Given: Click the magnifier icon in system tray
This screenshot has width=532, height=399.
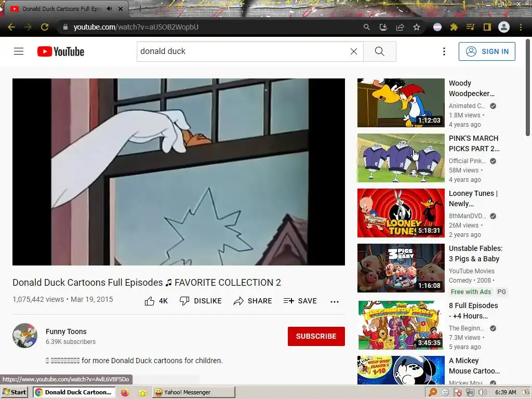Looking at the screenshot, I should [x=433, y=393].
